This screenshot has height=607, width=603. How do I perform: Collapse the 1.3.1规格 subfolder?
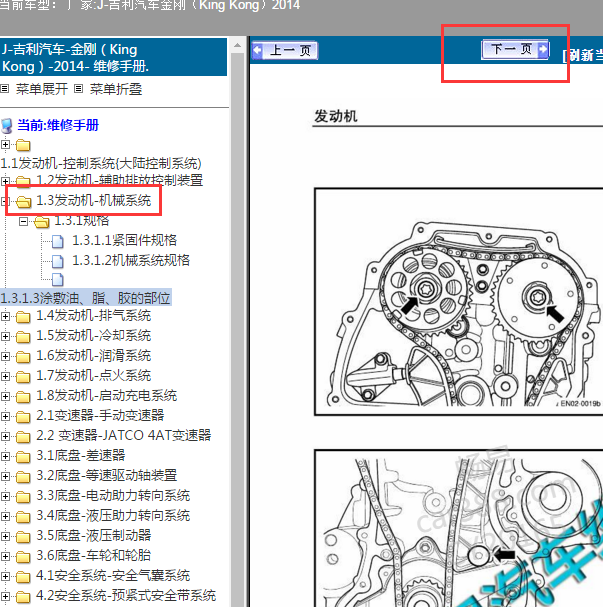(23, 221)
